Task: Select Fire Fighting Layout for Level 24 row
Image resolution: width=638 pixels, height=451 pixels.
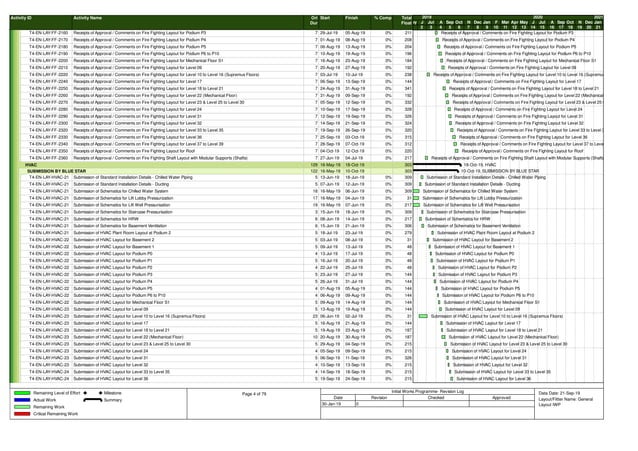Action: tap(216, 109)
